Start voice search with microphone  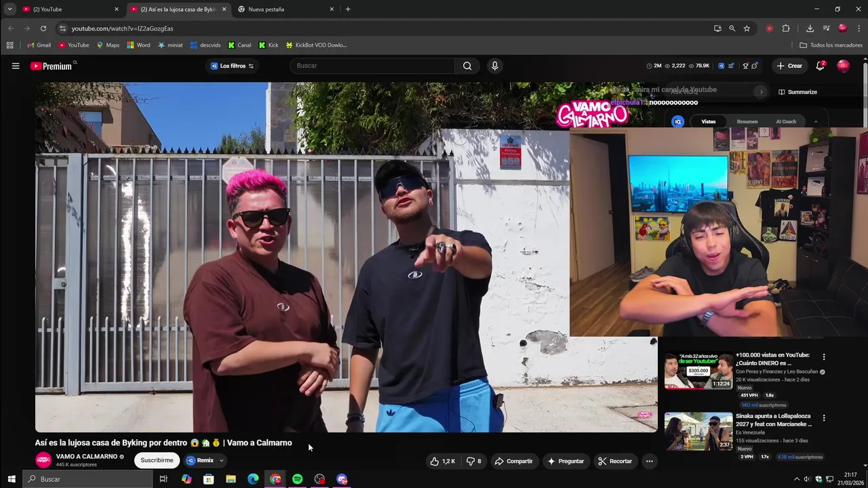coord(494,66)
